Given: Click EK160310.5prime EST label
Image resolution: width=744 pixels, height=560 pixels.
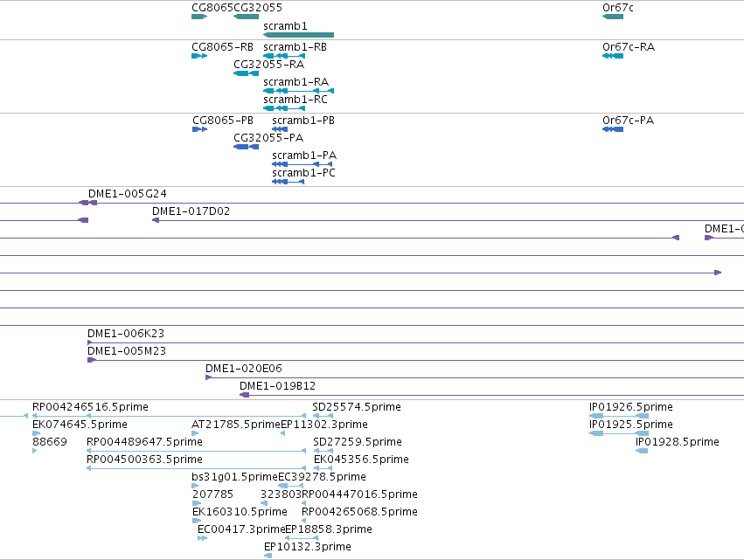Looking at the screenshot, I should point(240,512).
